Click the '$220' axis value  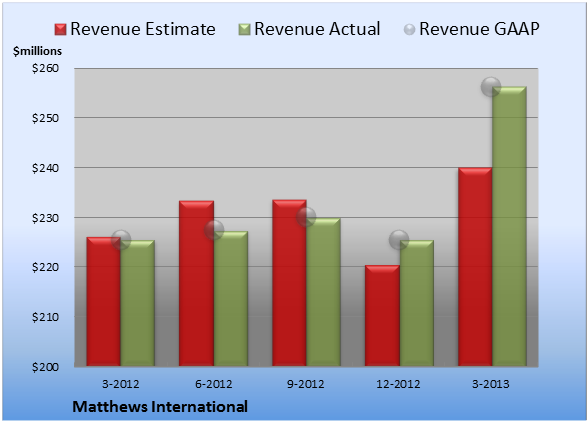point(46,267)
